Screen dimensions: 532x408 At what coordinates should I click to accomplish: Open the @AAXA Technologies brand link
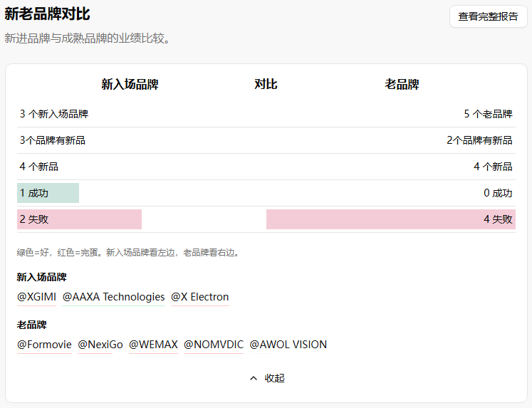pos(113,297)
